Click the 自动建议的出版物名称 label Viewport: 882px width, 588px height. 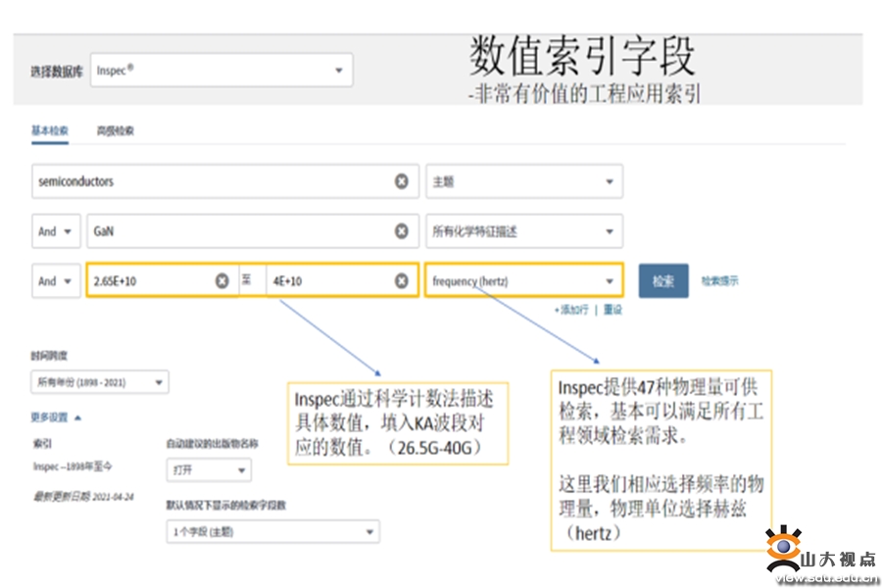pyautogui.click(x=212, y=443)
